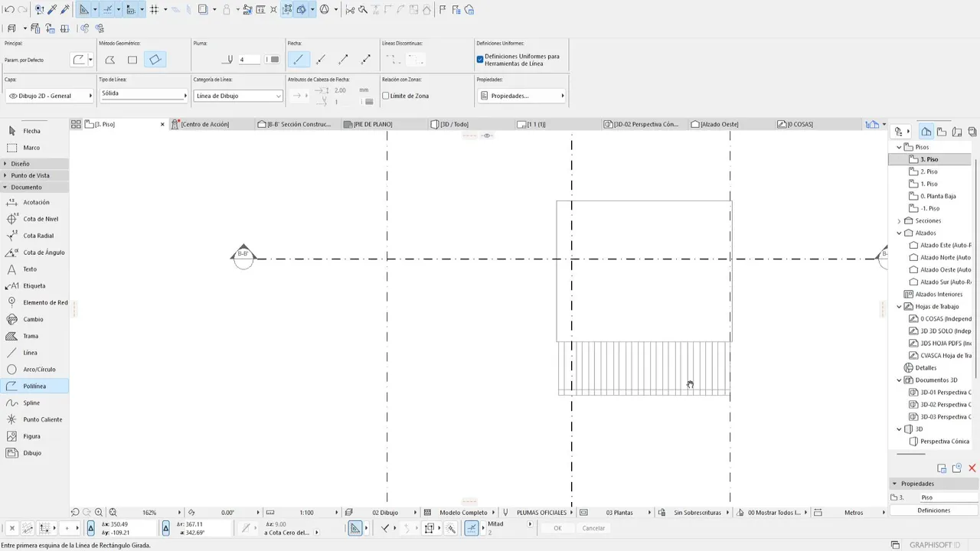The width and height of the screenshot is (980, 551).
Task: Collapse the Hojas de Trabajo folder
Action: (899, 306)
